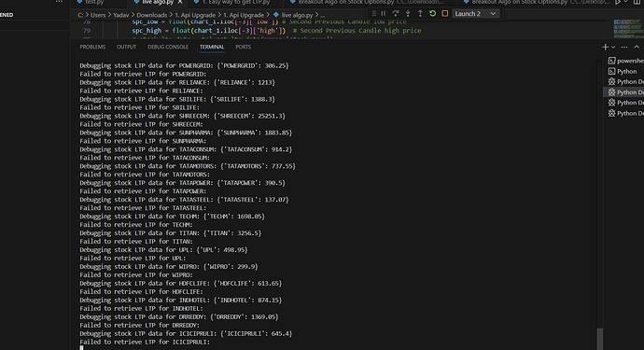Open the DEBUG CONSOLE tab
The width and height of the screenshot is (644, 350).
click(x=168, y=47)
